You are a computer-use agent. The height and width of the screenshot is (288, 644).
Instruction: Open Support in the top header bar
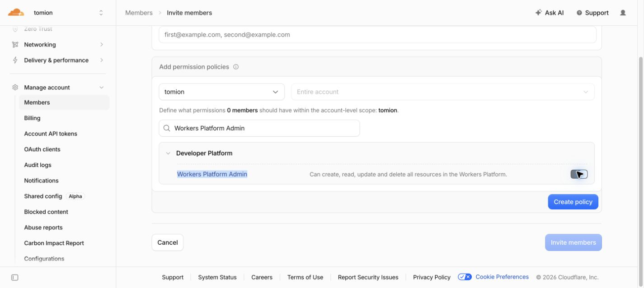pyautogui.click(x=592, y=13)
